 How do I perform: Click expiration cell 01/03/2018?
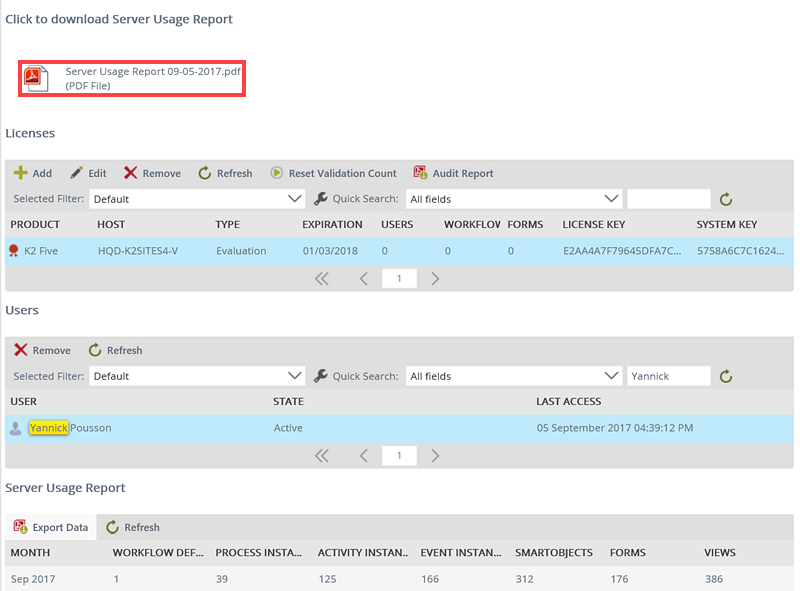(x=330, y=251)
